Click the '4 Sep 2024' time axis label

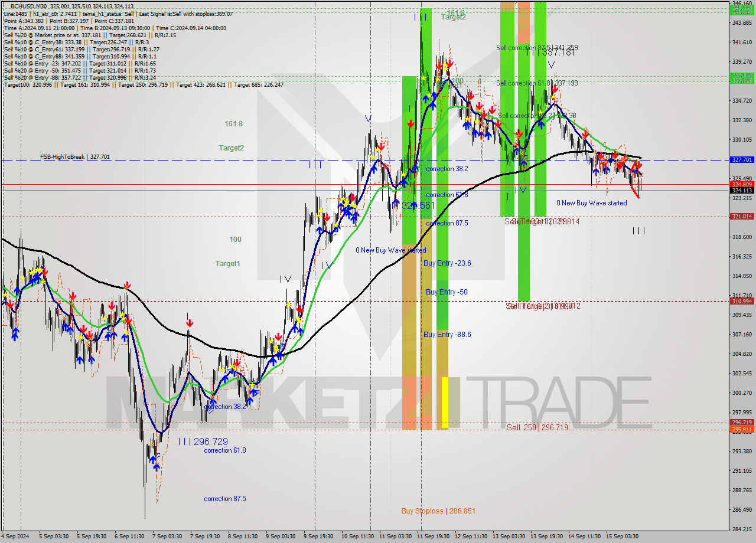[16, 537]
